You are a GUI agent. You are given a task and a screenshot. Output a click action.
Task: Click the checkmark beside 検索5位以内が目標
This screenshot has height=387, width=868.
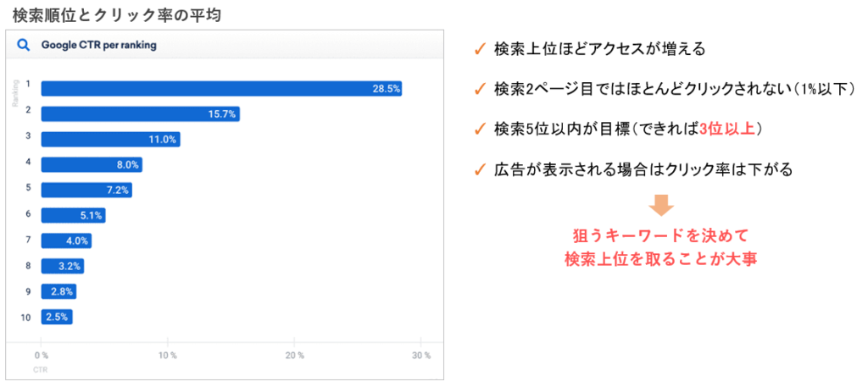pos(481,130)
